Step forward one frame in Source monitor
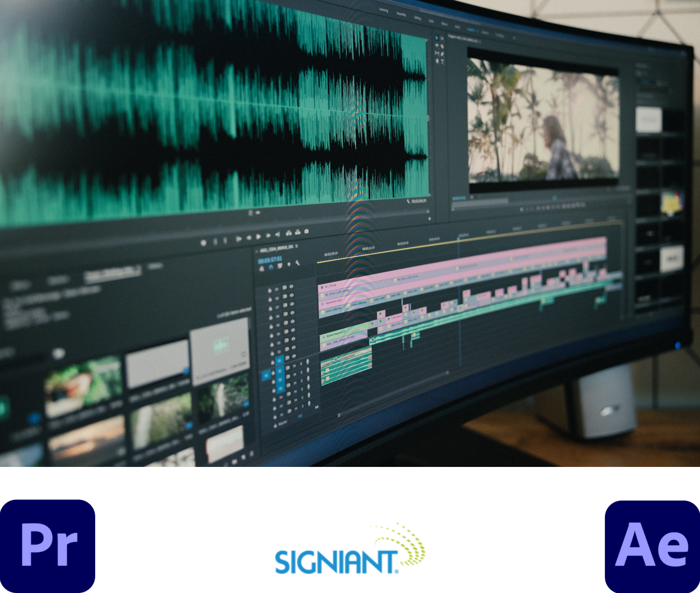700x593 pixels. pyautogui.click(x=268, y=235)
